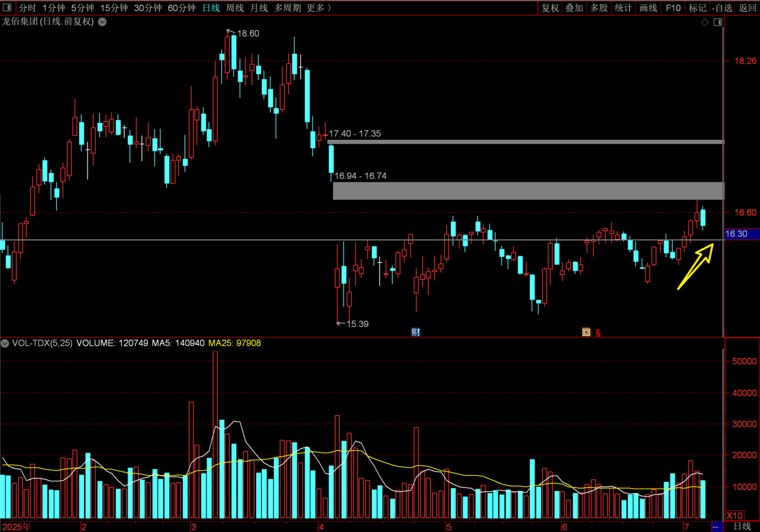Open the 多周期 multi-period view
The height and width of the screenshot is (532, 760).
click(287, 8)
